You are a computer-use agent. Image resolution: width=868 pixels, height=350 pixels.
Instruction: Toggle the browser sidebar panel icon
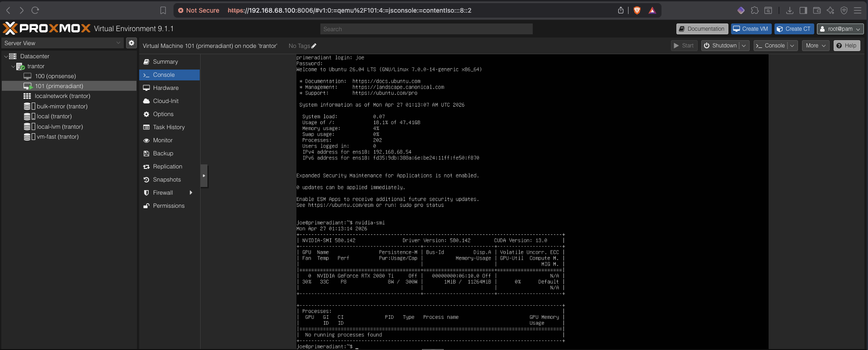(x=803, y=10)
